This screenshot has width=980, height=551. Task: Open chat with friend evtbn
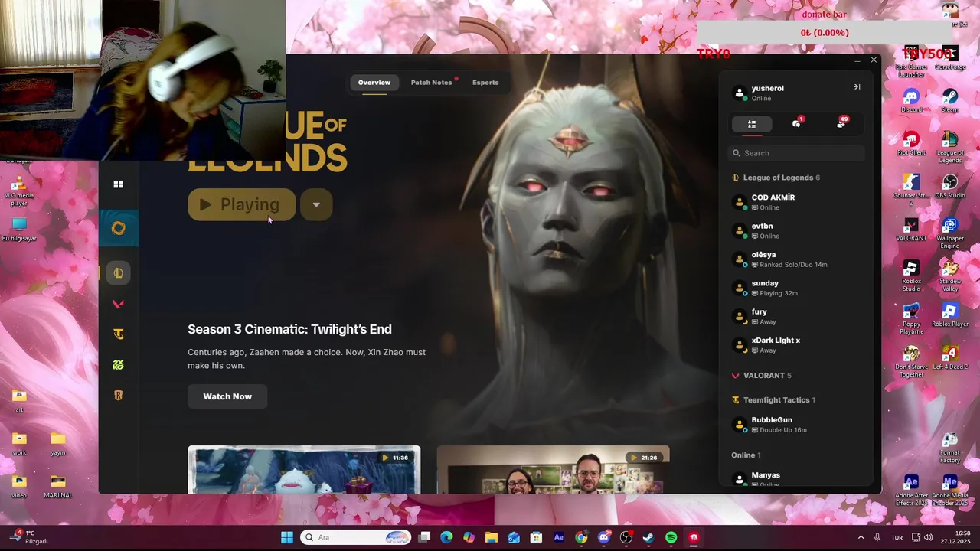click(x=796, y=230)
